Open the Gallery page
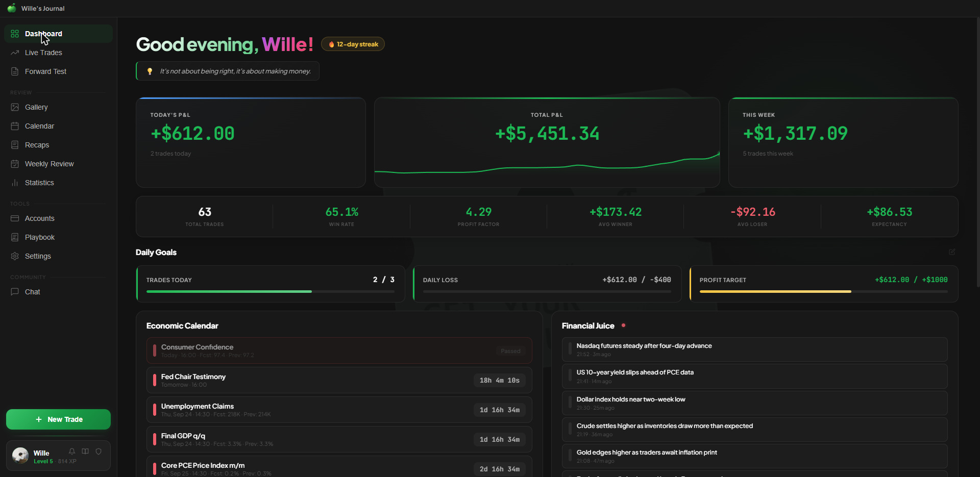 58,107
